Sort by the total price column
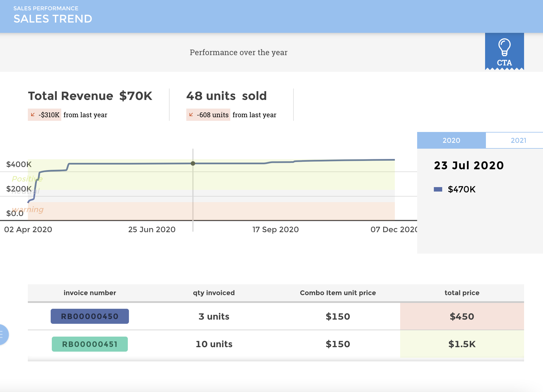543x392 pixels. tap(462, 293)
